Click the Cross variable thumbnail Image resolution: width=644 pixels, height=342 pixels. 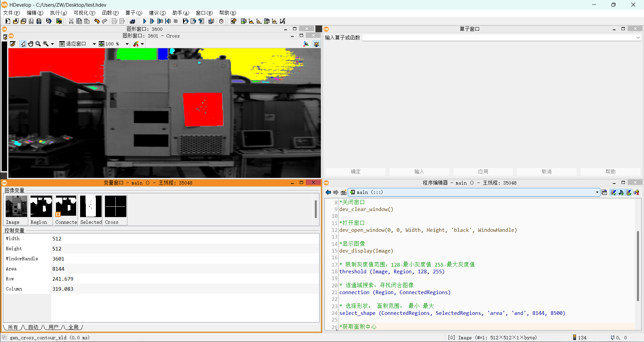[x=115, y=207]
